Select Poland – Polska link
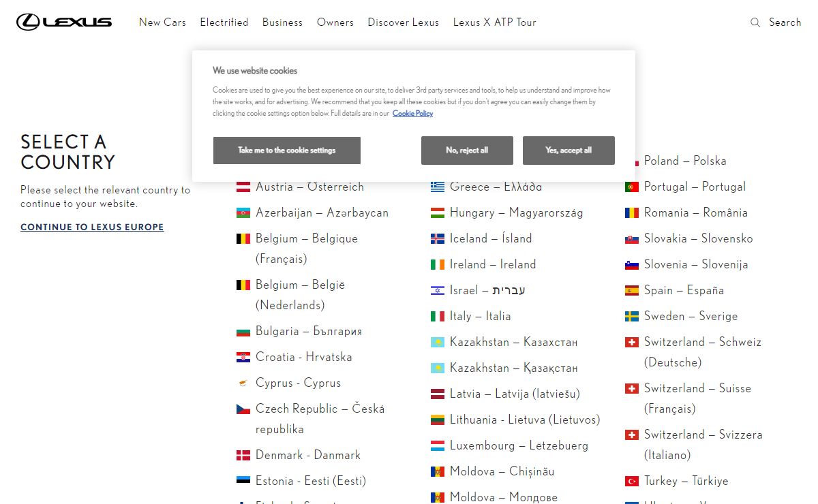Viewport: 818px width, 504px height. (685, 161)
